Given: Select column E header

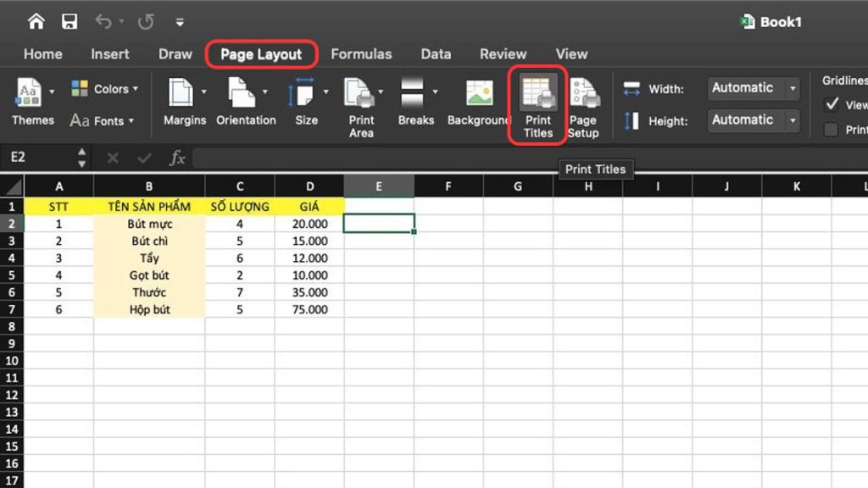Looking at the screenshot, I should (379, 186).
